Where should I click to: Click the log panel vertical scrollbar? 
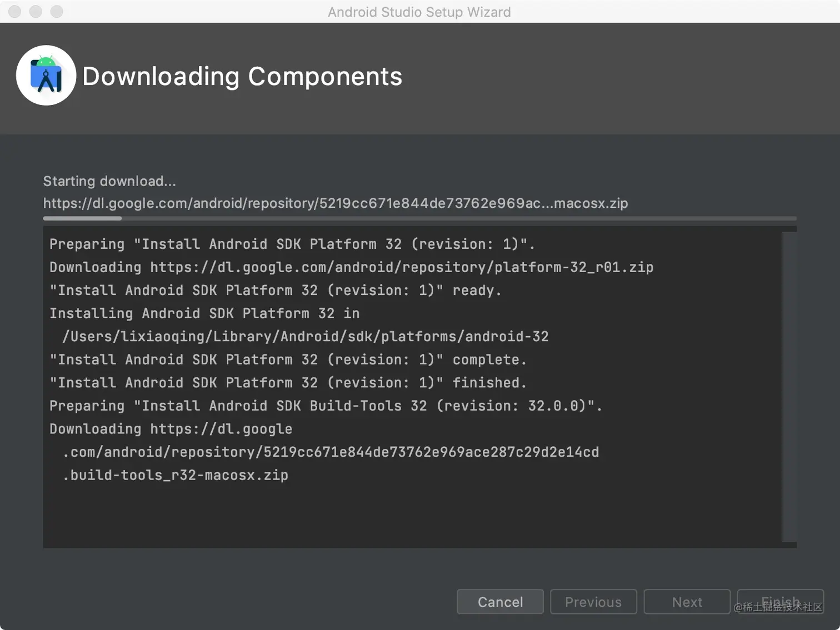tap(789, 387)
